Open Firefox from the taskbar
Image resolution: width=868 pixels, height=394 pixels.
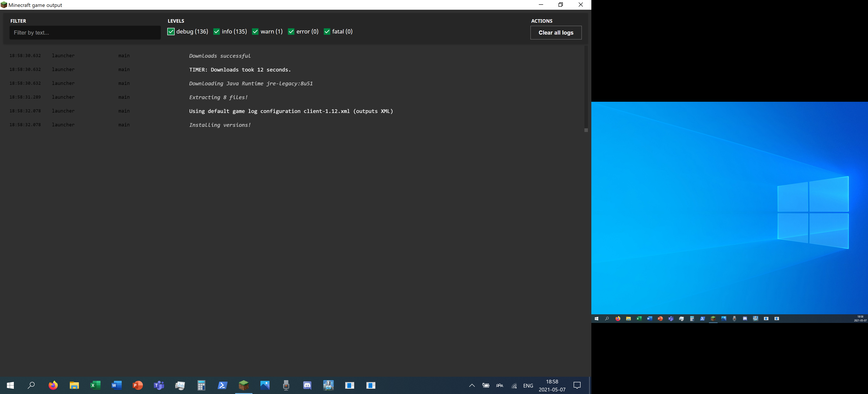coord(53,385)
